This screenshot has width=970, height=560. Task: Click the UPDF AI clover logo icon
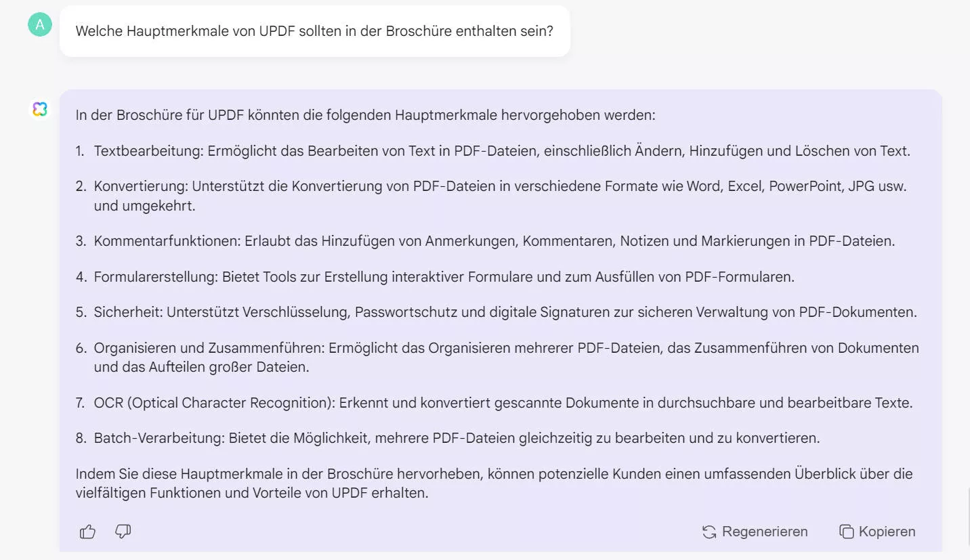pyautogui.click(x=40, y=109)
